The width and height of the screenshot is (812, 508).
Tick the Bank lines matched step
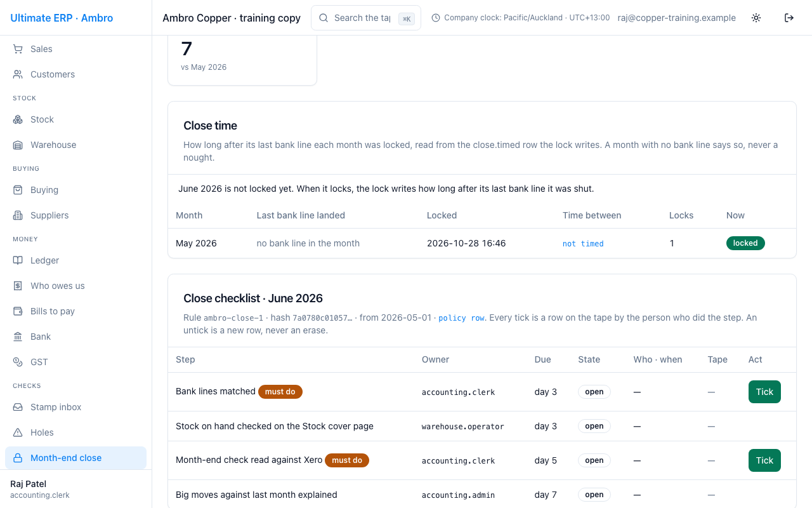tap(764, 392)
